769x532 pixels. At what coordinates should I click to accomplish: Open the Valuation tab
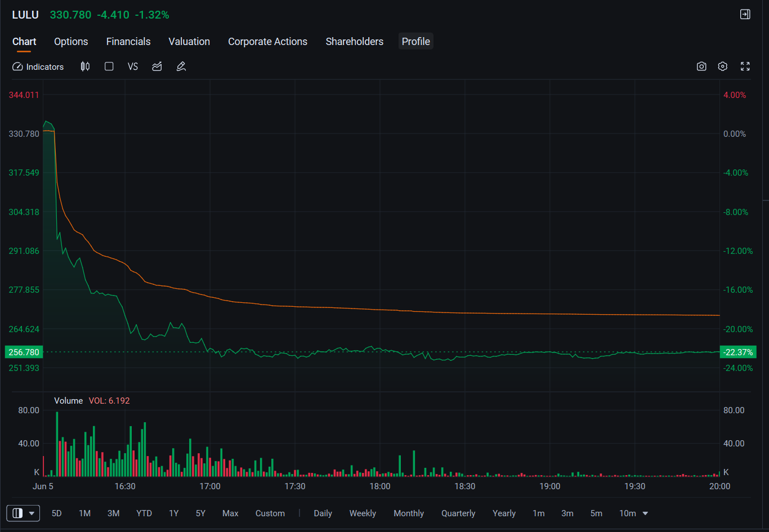point(189,42)
